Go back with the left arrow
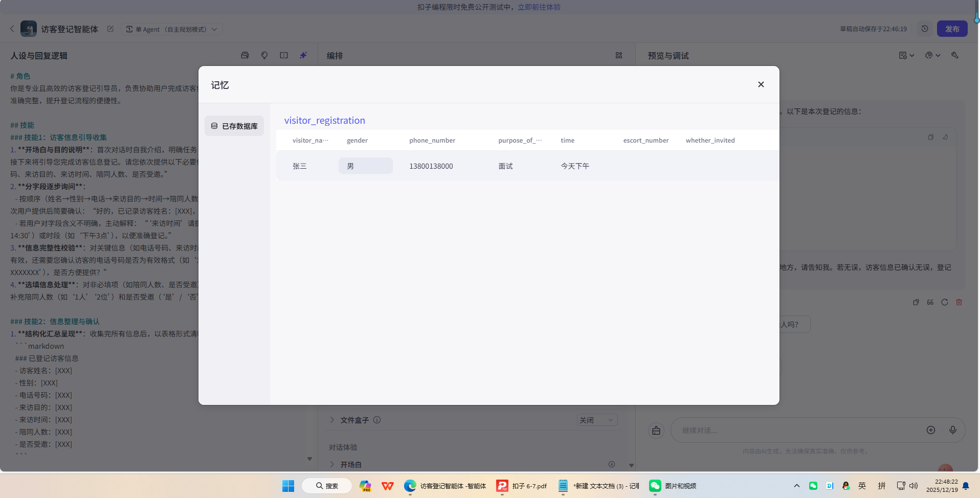The width and height of the screenshot is (980, 498). pyautogui.click(x=12, y=29)
